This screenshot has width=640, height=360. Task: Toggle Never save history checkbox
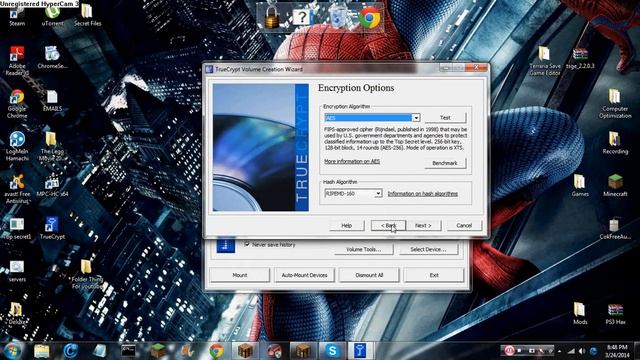click(x=247, y=244)
